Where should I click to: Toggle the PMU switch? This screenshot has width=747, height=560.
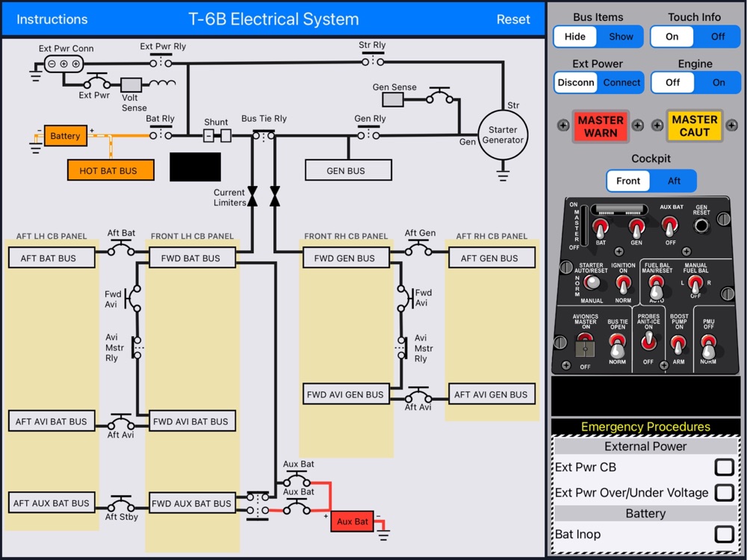click(x=708, y=346)
